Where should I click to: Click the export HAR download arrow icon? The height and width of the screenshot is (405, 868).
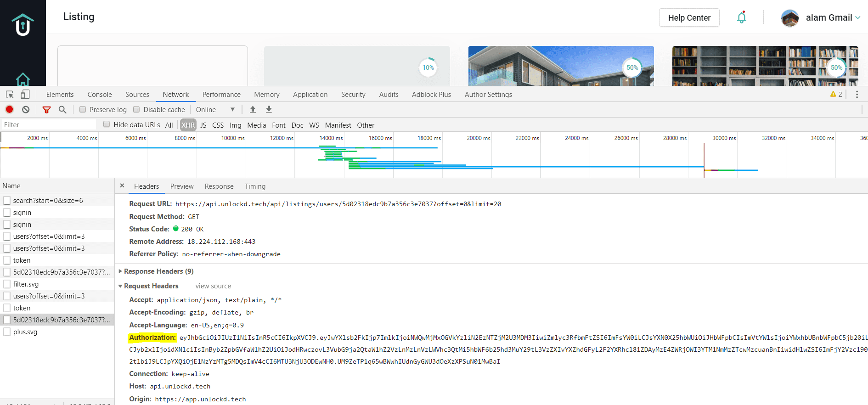(269, 109)
